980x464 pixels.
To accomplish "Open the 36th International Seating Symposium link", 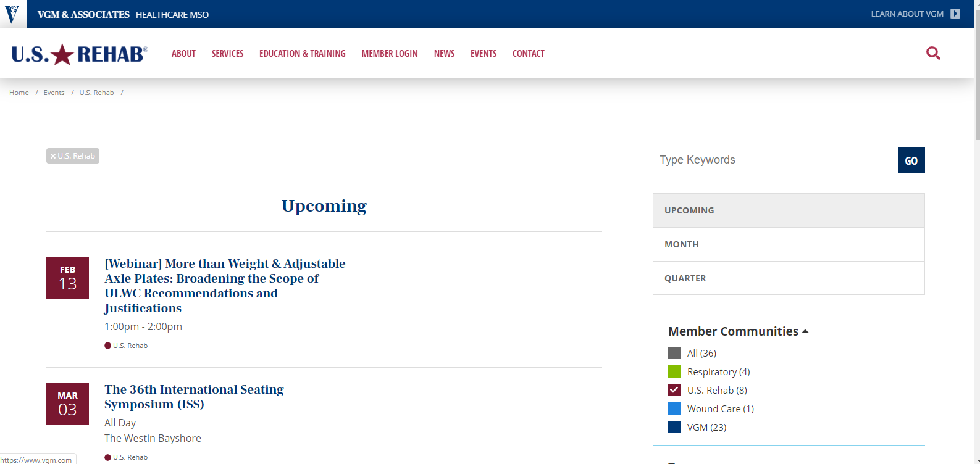I will point(194,397).
